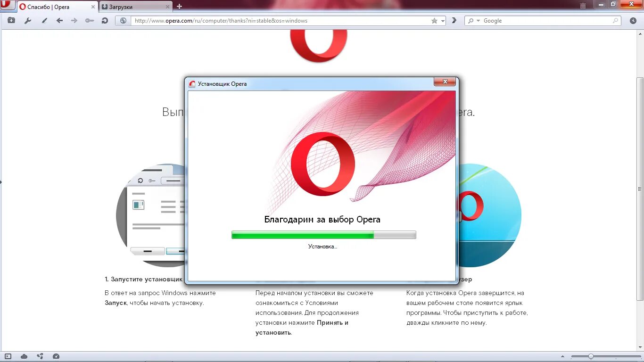Screen dimensions: 644x362
Task: Click the search magnifier go icon
Action: [616, 21]
